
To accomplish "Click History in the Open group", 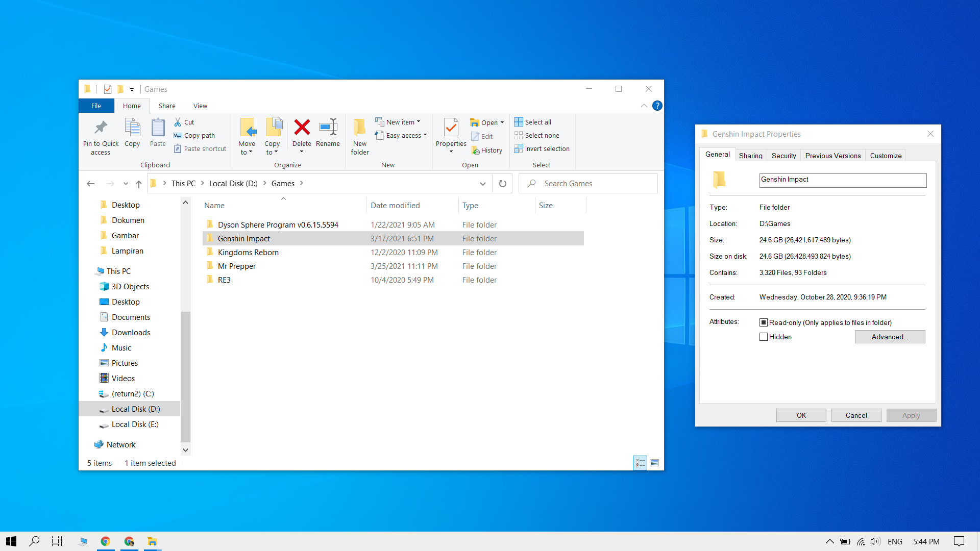I will (x=486, y=150).
